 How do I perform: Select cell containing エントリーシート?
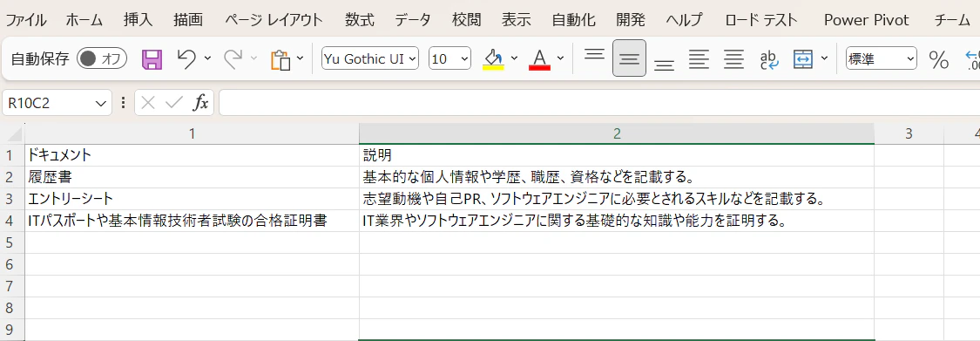(x=192, y=199)
